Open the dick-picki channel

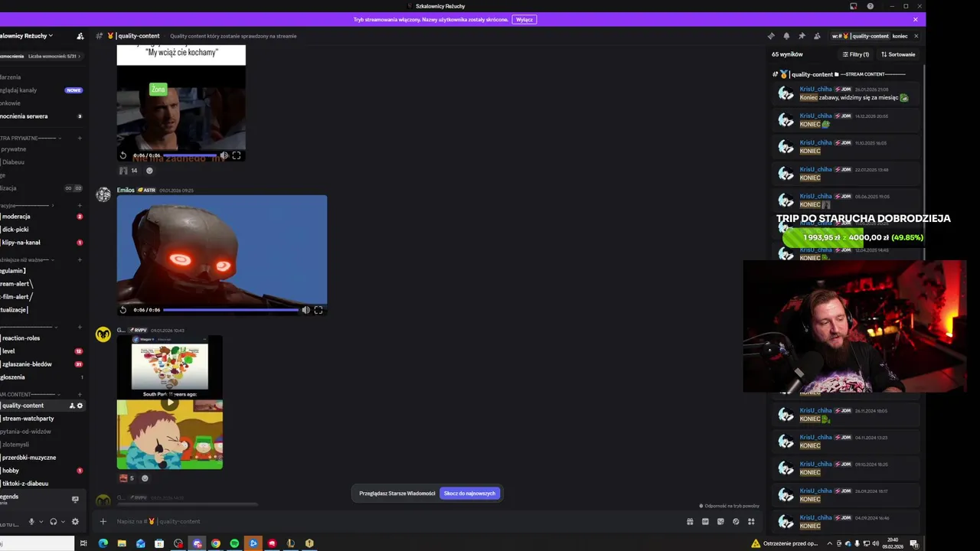42,230
